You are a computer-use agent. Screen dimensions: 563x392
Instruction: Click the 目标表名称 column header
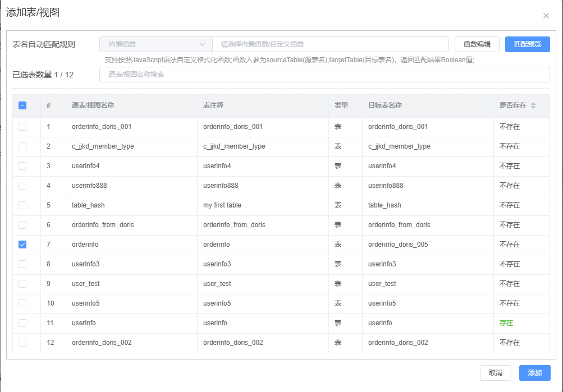(385, 105)
